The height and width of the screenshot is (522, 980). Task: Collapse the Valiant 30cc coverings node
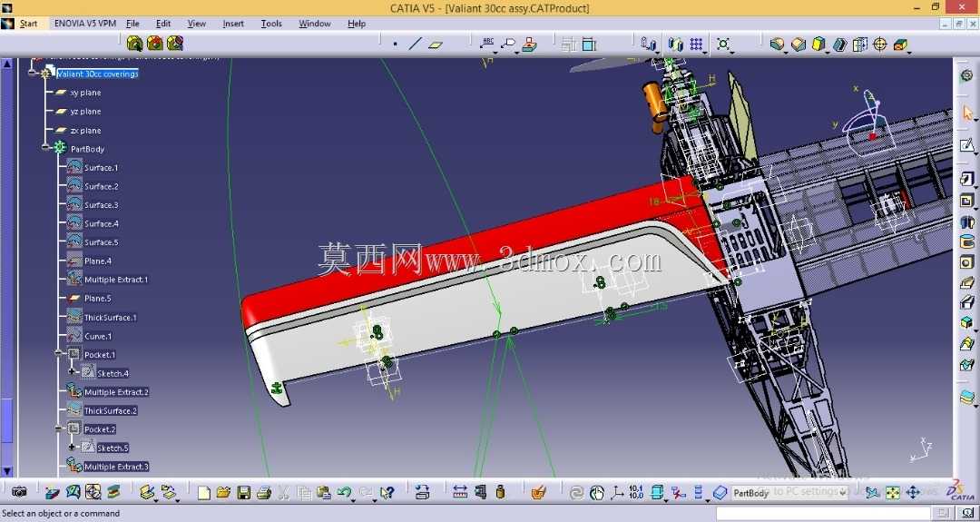pos(31,74)
